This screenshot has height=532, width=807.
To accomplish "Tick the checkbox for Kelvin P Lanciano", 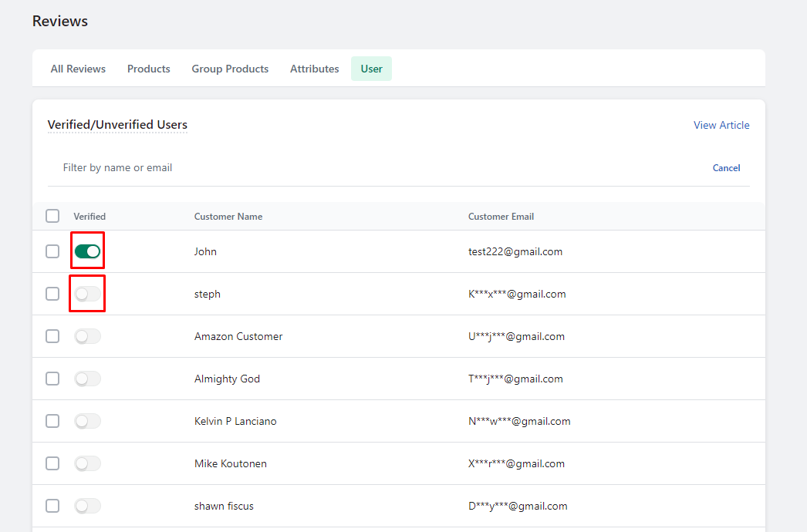I will tap(52, 421).
